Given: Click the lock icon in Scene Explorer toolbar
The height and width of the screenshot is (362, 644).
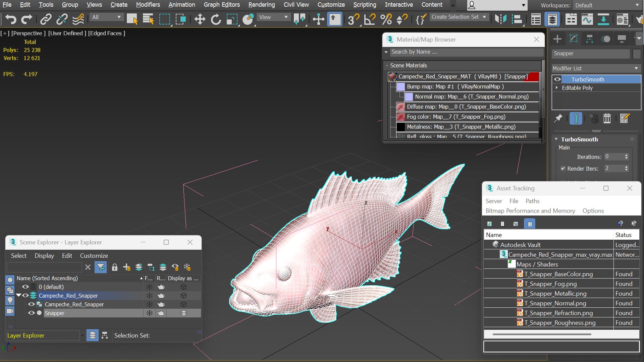Looking at the screenshot, I should coord(115,267).
